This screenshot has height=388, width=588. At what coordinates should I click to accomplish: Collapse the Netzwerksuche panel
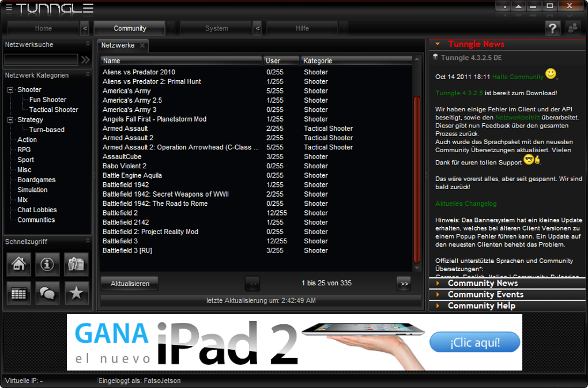tap(88, 43)
